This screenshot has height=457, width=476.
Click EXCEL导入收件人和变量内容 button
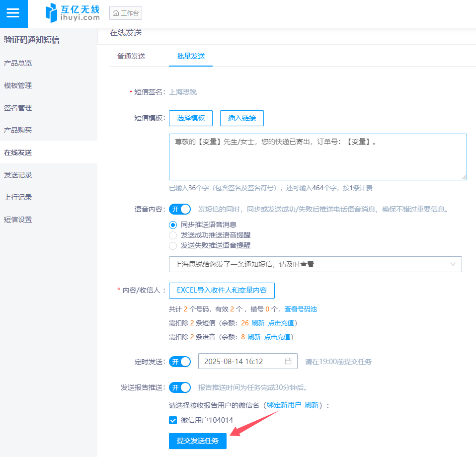tap(222, 290)
